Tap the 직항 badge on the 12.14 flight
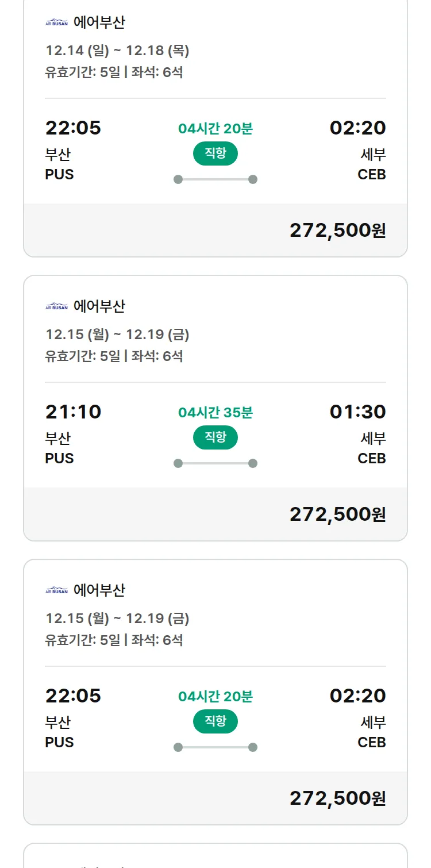This screenshot has height=868, width=431. (x=215, y=153)
